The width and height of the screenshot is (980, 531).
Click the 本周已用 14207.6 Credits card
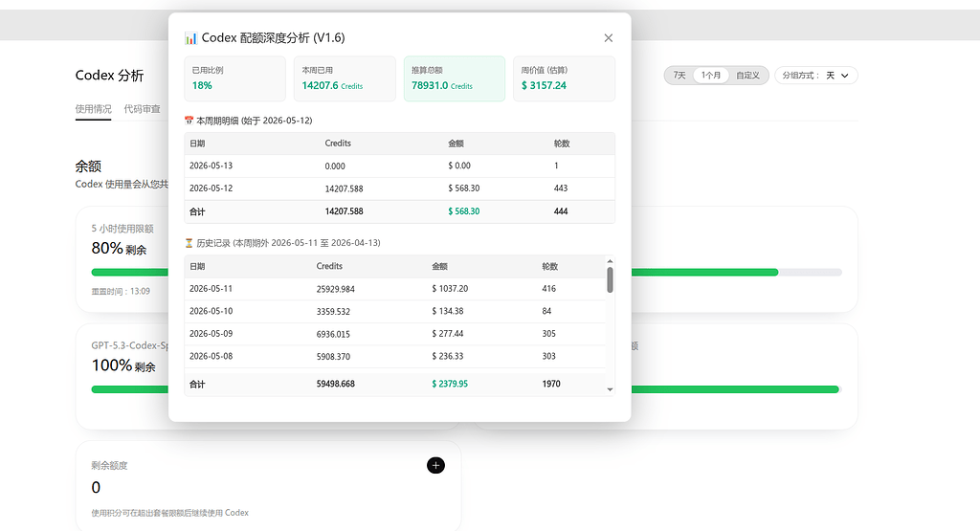[345, 78]
